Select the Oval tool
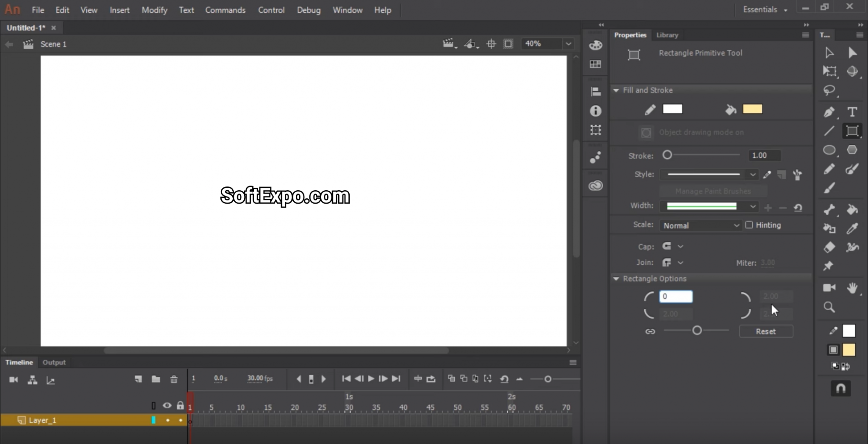868x444 pixels. point(829,150)
